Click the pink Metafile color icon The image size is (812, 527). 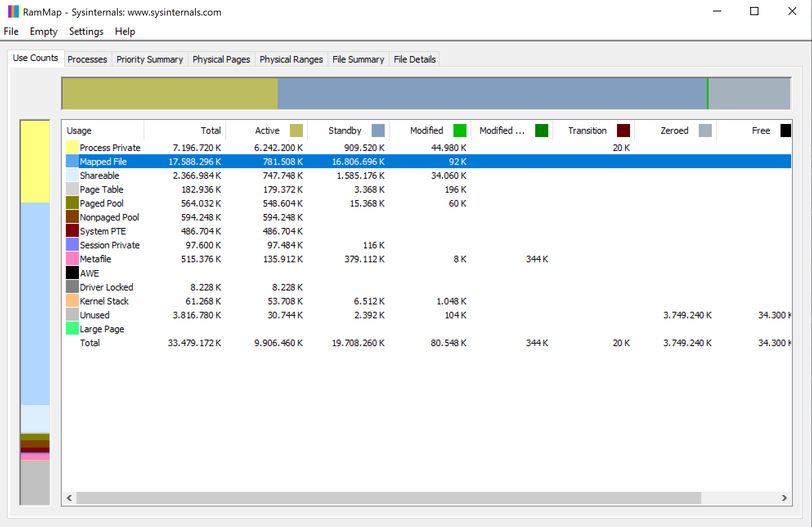tap(72, 259)
